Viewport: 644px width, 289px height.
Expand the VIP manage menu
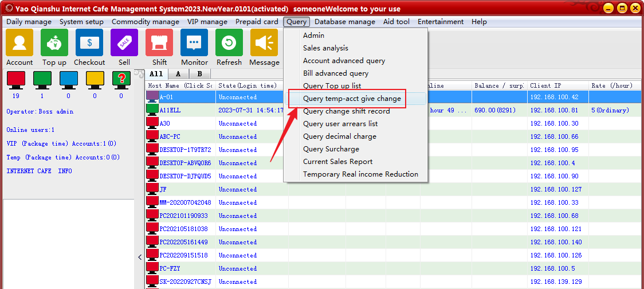(x=207, y=22)
